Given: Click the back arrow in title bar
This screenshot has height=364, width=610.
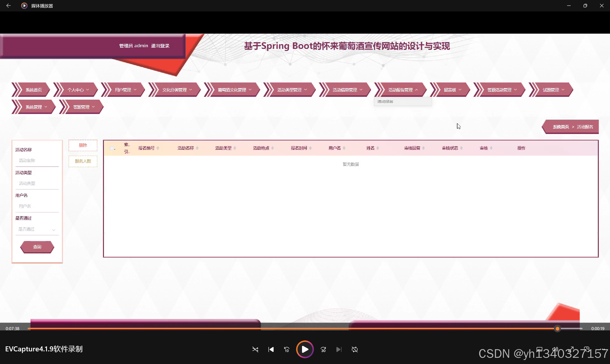Looking at the screenshot, I should pyautogui.click(x=9, y=6).
